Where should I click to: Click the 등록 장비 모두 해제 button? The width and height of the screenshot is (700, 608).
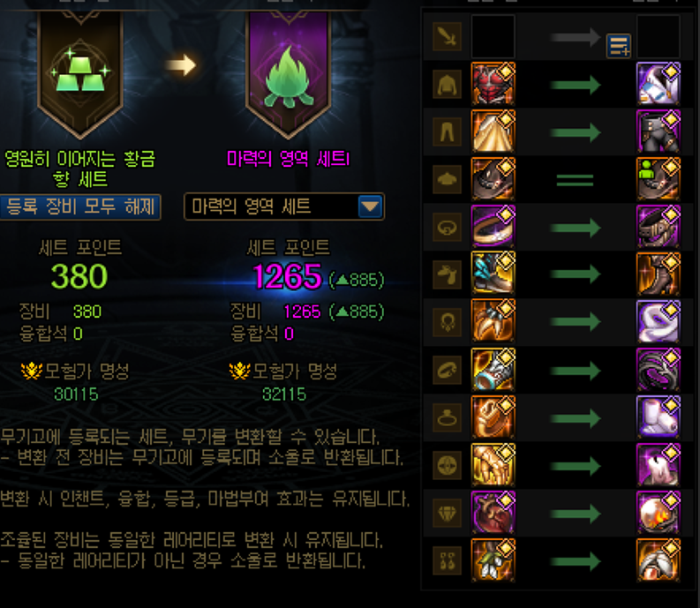click(x=80, y=206)
